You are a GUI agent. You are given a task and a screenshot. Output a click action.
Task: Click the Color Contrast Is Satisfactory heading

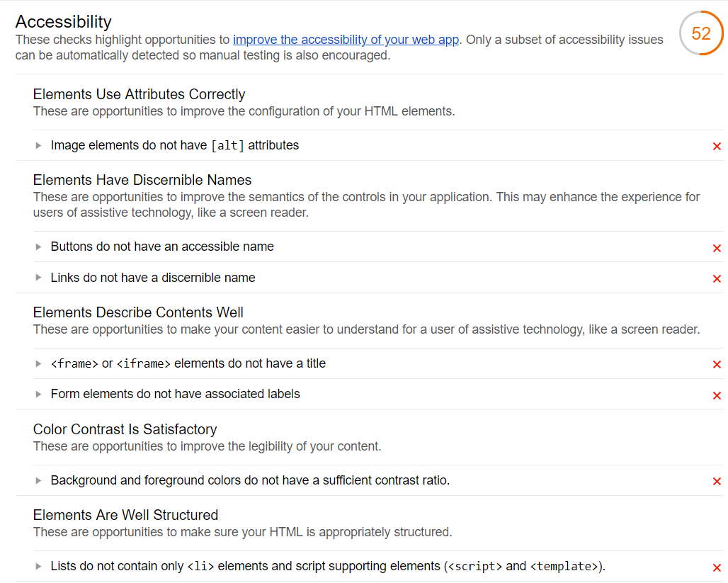point(125,429)
